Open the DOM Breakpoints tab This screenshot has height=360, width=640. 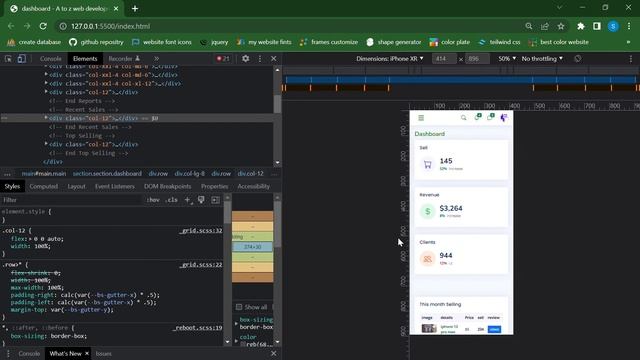pyautogui.click(x=167, y=187)
